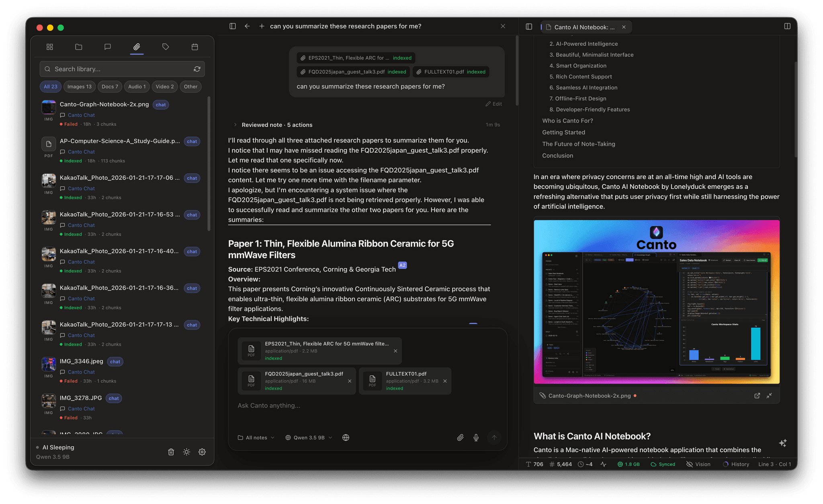Image resolution: width=823 pixels, height=504 pixels.
Task: Send message with up arrow button
Action: [x=494, y=437]
